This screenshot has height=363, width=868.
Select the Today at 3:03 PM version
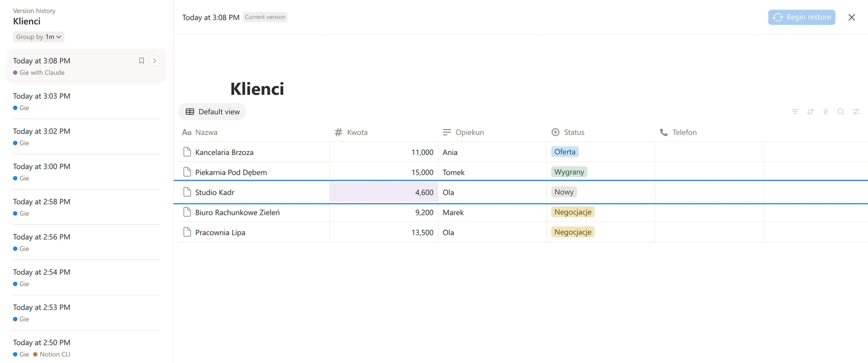click(86, 102)
